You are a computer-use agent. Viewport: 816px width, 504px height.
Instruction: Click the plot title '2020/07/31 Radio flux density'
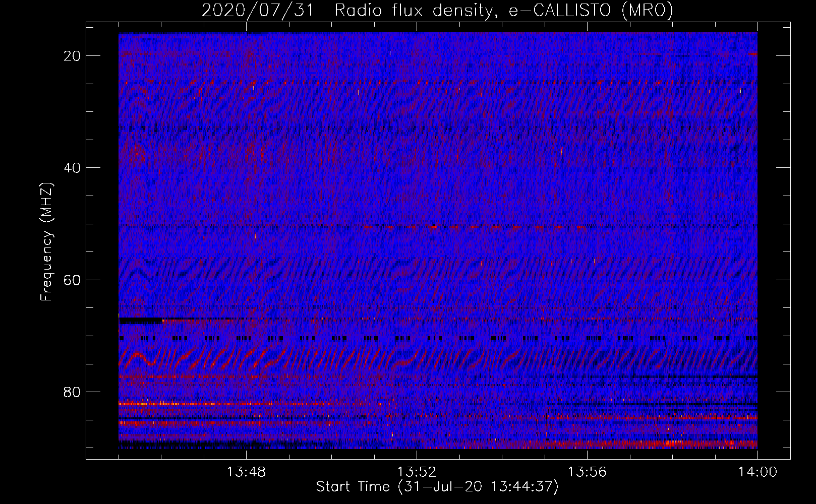tap(437, 11)
